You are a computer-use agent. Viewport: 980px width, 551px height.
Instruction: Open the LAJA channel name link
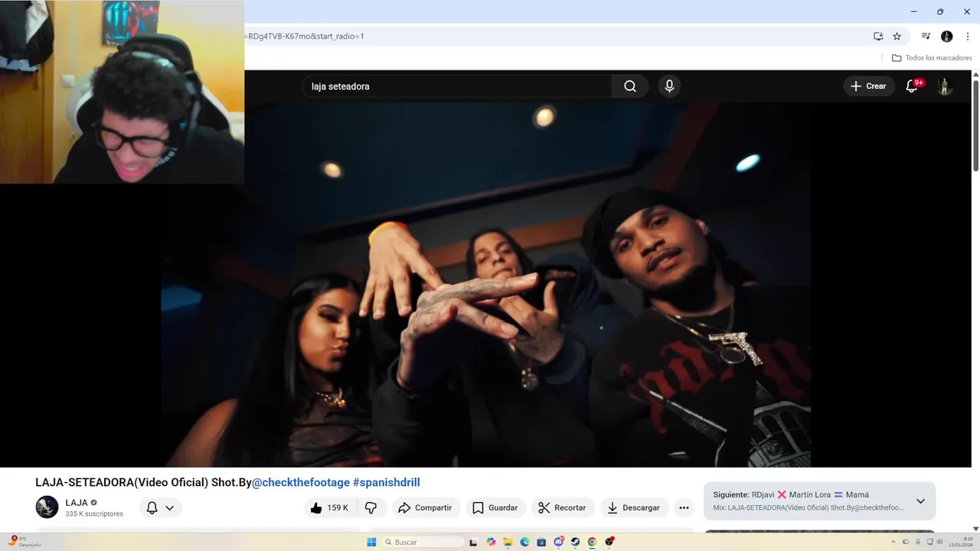pos(77,503)
